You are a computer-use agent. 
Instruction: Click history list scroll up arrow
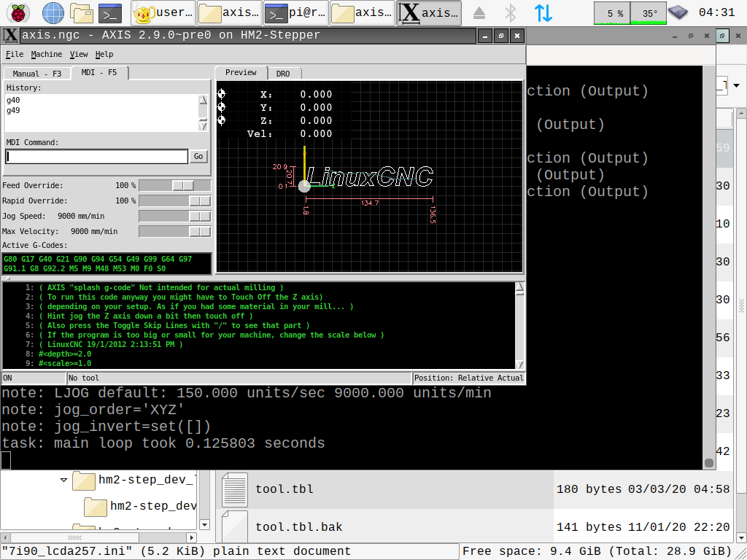point(203,99)
